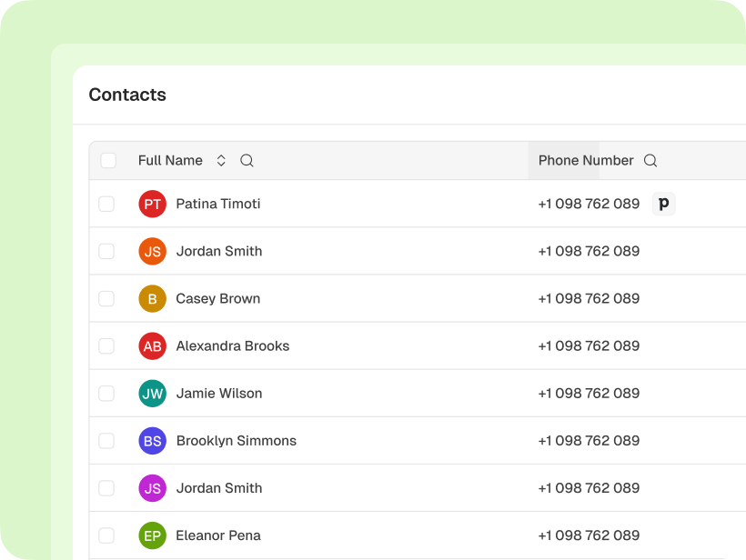Image resolution: width=746 pixels, height=560 pixels.
Task: Open the Casey Brown contact name
Action: tap(218, 298)
